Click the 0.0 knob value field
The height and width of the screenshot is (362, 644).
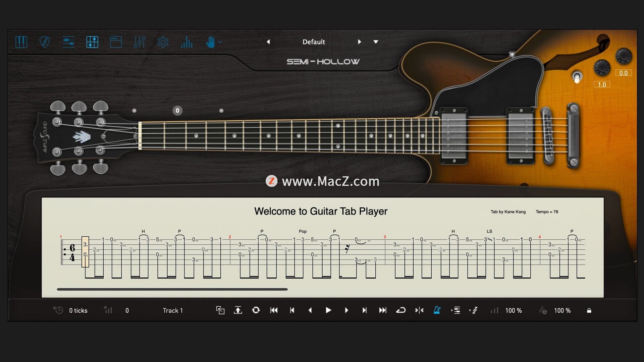(624, 73)
